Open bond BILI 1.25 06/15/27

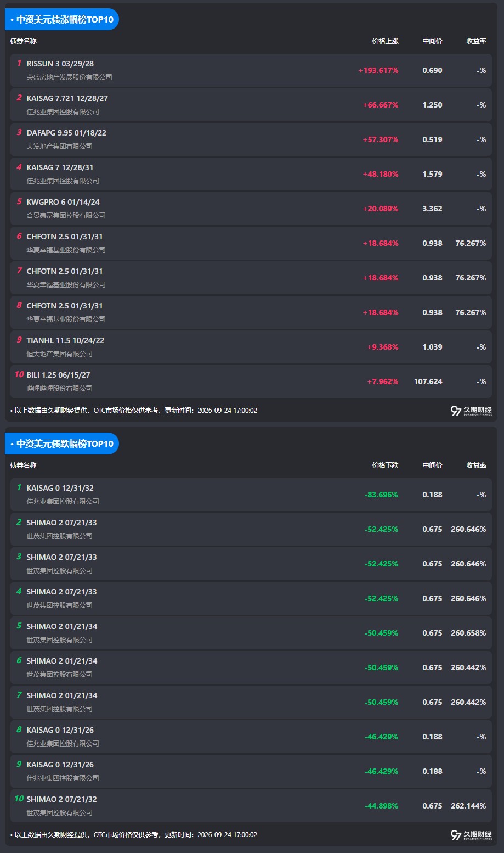58,375
